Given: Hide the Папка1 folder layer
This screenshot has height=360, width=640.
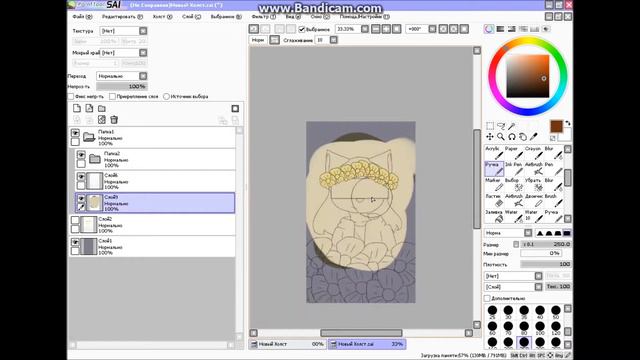Looking at the screenshot, I should pos(75,133).
